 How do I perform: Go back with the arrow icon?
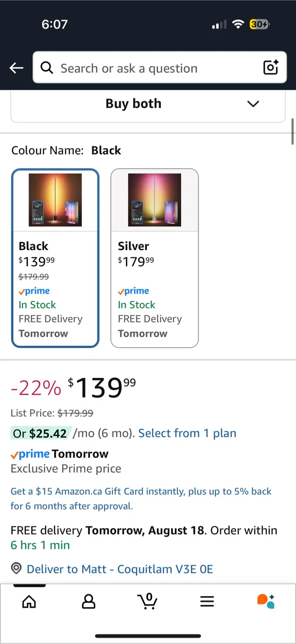click(x=16, y=68)
